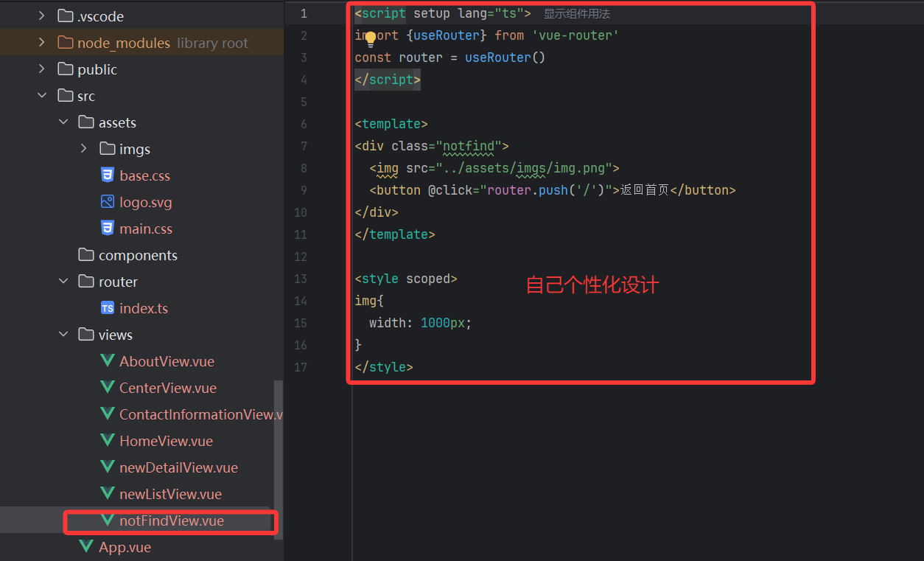
Task: Click the 返回首页 button text
Action: (x=645, y=190)
